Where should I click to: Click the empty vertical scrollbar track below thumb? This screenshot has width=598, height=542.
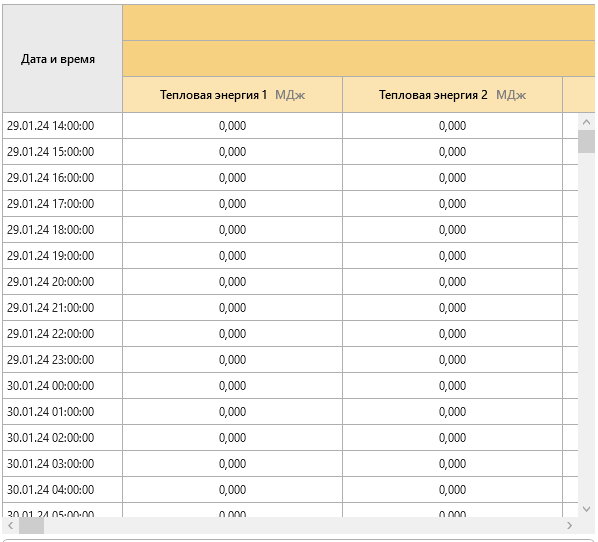(587, 327)
